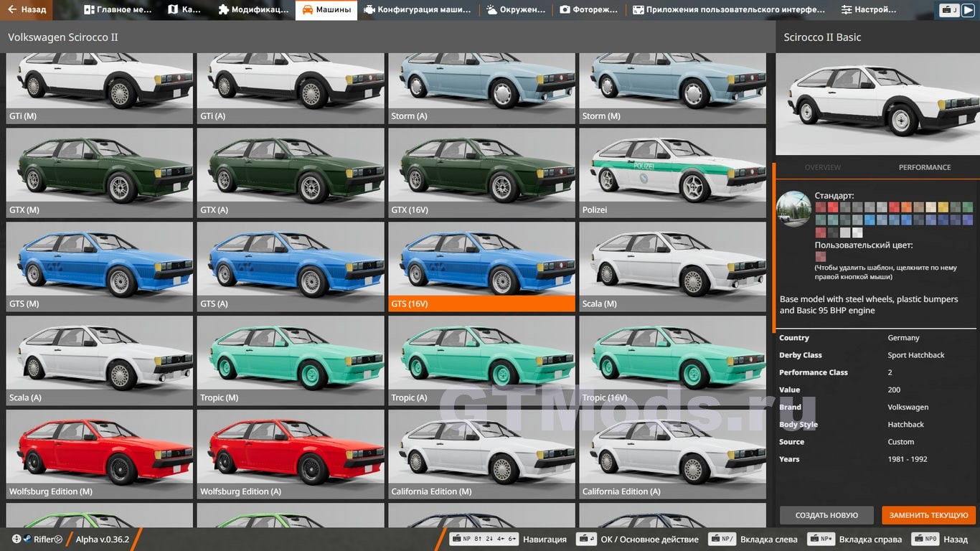Image resolution: width=980 pixels, height=551 pixels.
Task: Click the Custom source value
Action: point(900,442)
